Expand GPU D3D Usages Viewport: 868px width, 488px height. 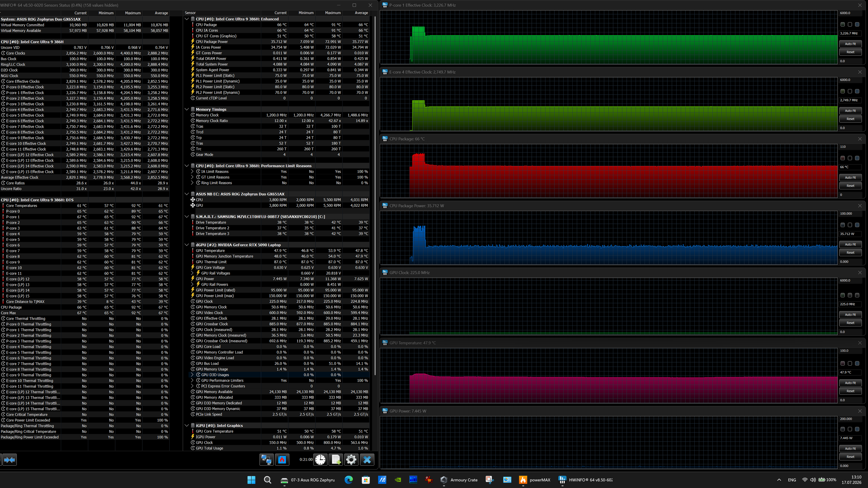point(192,375)
